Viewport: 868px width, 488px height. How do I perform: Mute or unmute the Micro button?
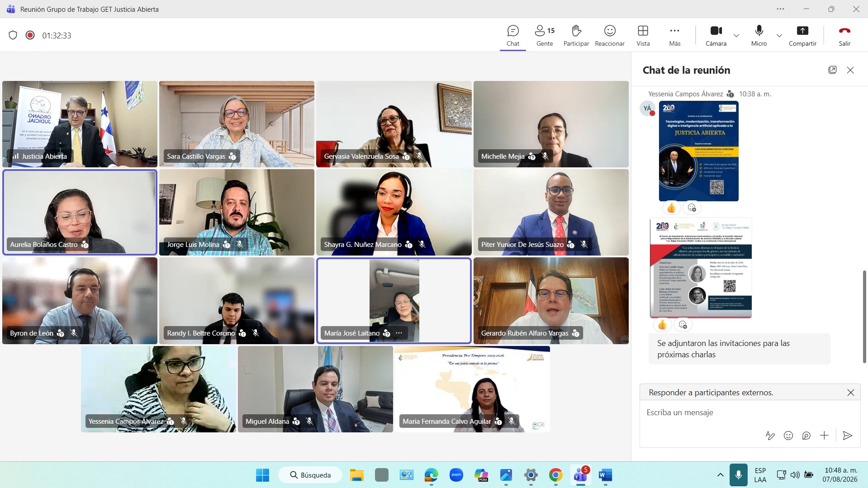click(x=759, y=36)
